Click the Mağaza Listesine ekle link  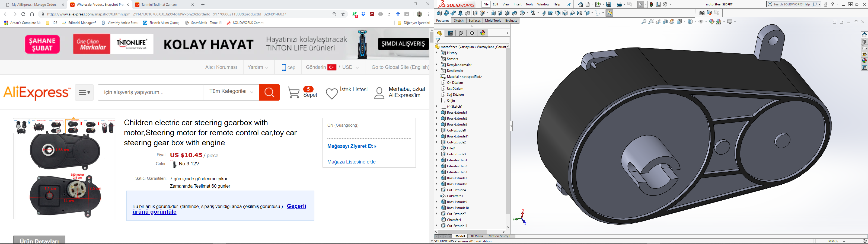pos(352,162)
